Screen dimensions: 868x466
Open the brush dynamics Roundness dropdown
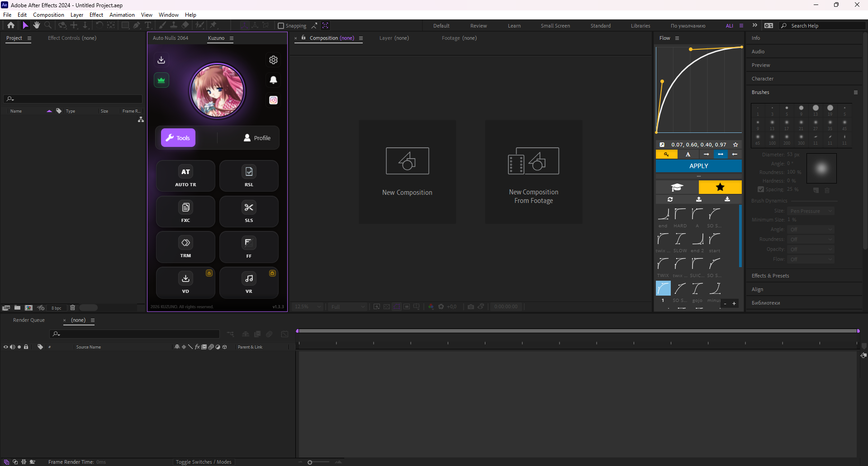(x=811, y=240)
